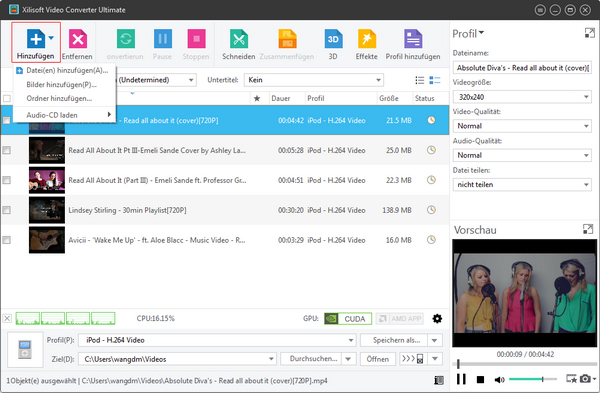Click the Stoppen stop icon

click(197, 39)
